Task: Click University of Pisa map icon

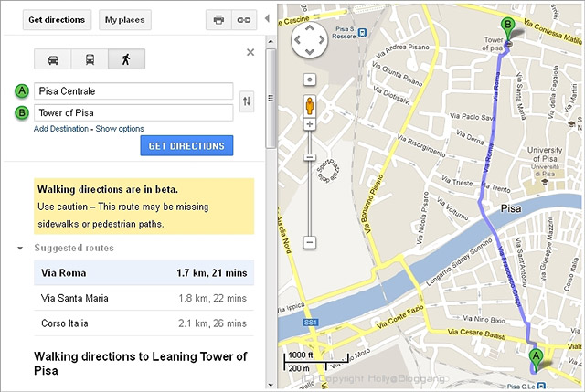Action: [x=545, y=182]
